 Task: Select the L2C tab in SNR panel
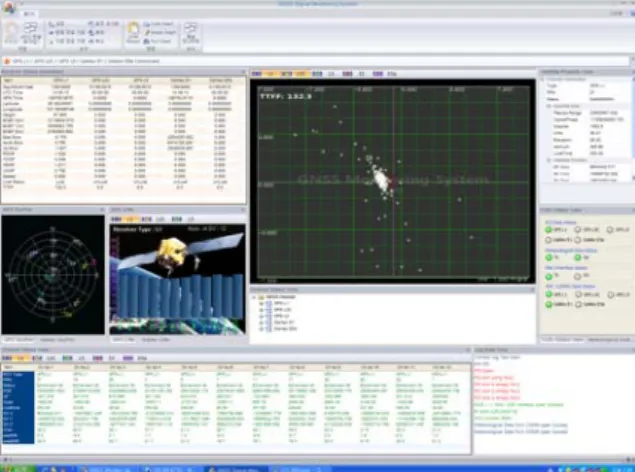pyautogui.click(x=154, y=219)
